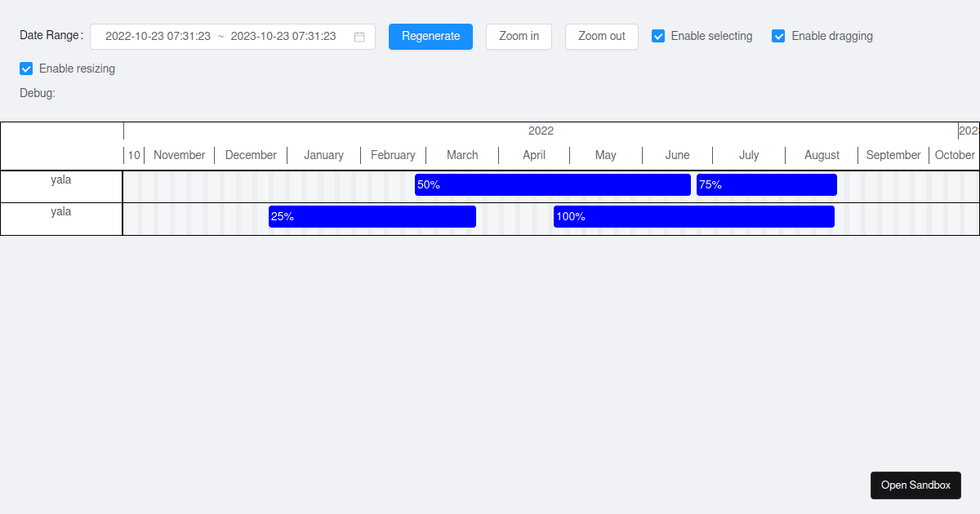Screen dimensions: 980x514
Task: Click the 2022 year header
Action: click(x=541, y=130)
